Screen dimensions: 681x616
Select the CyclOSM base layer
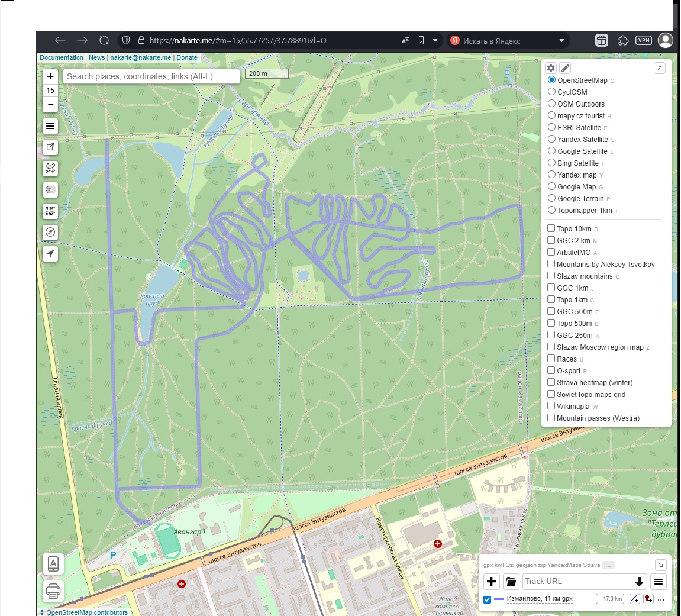[x=551, y=92]
